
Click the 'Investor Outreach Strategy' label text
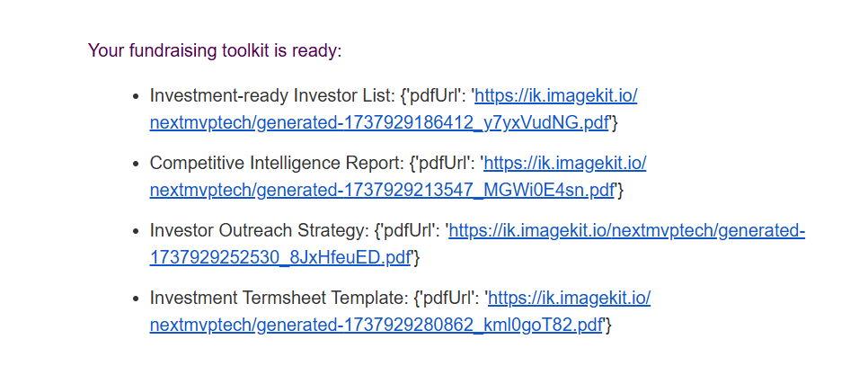pos(259,231)
